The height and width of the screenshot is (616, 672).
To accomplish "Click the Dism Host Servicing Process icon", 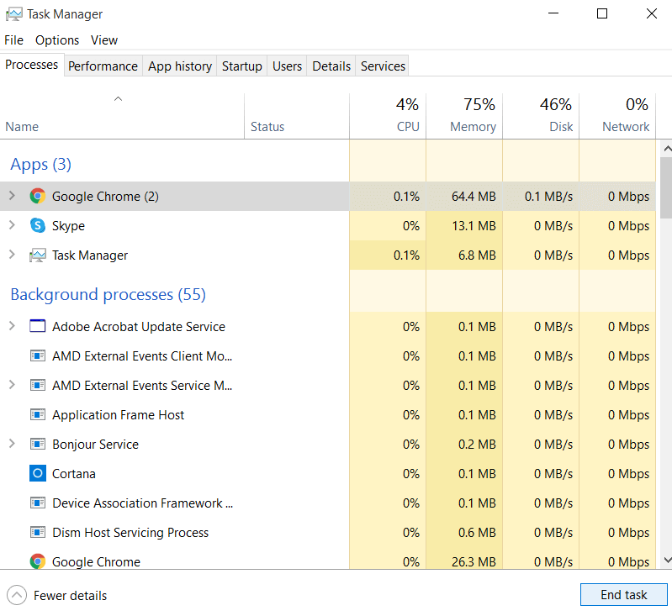I will coord(37,533).
